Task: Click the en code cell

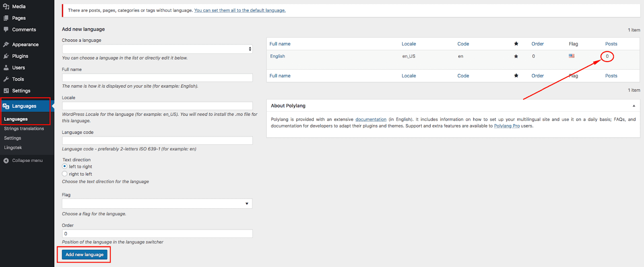Action: pos(460,56)
